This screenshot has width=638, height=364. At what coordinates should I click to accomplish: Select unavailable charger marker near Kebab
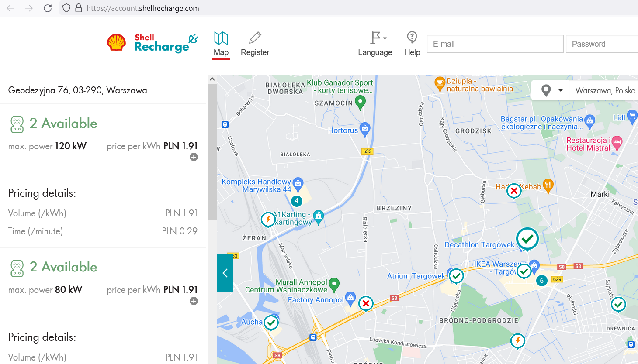[514, 191]
